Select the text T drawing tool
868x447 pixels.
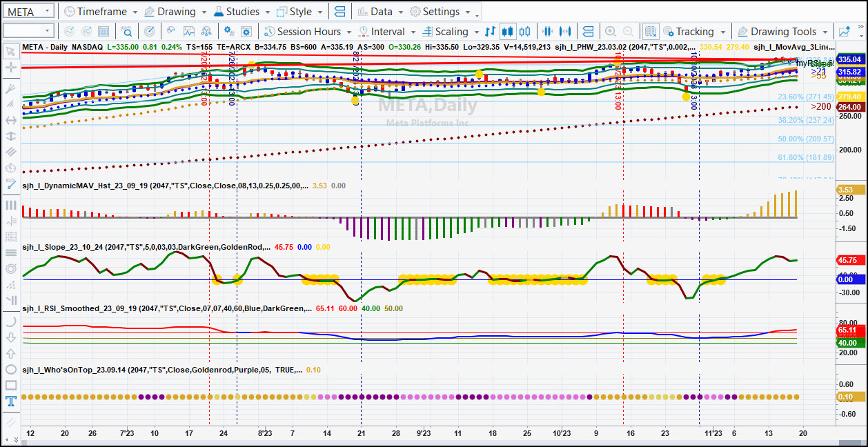(x=10, y=401)
